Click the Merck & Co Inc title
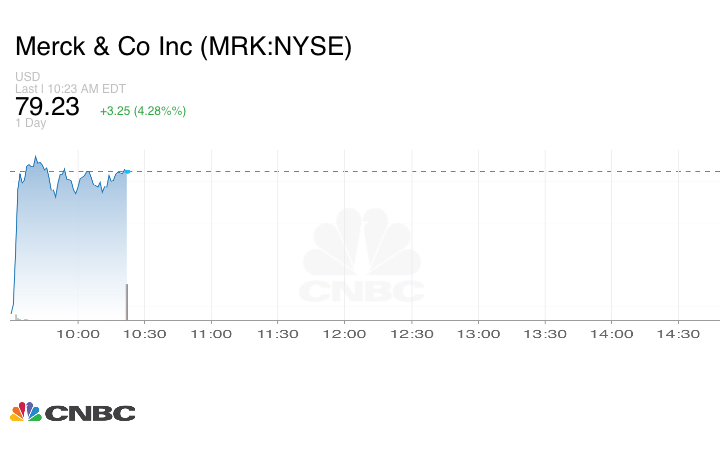The image size is (720, 450). point(183,47)
